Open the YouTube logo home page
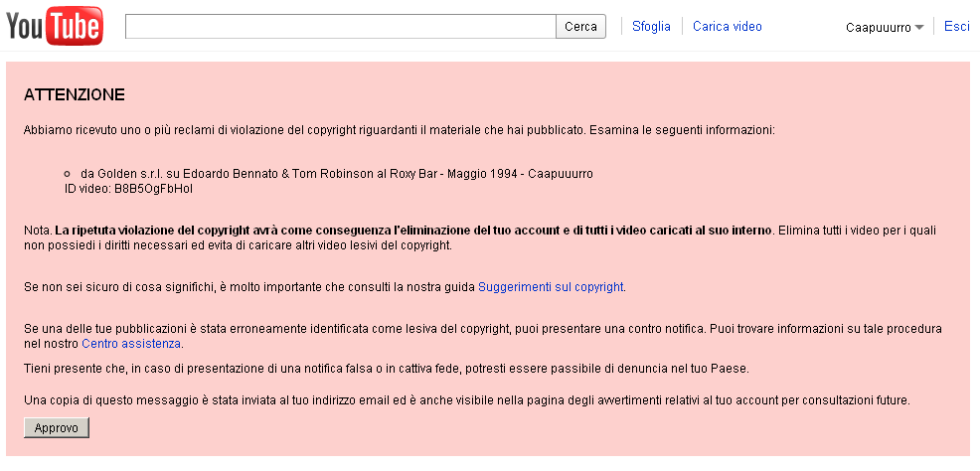Screen dimensions: 980x471 pos(55,26)
